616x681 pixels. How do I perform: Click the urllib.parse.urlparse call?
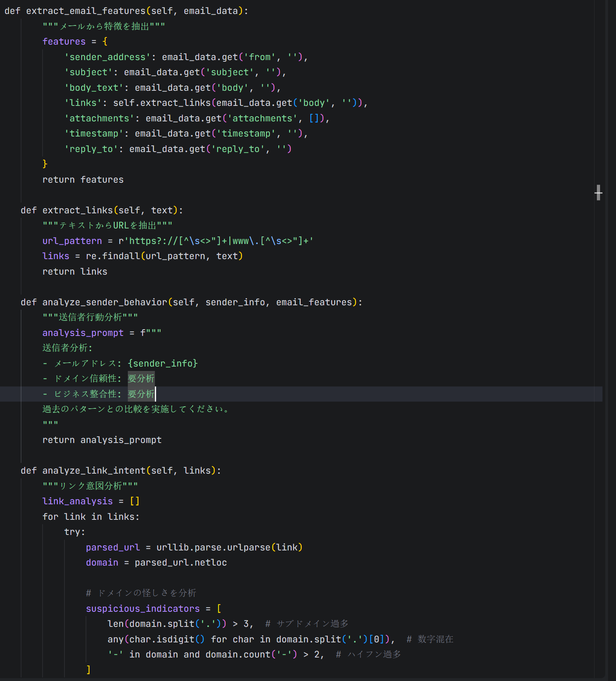pyautogui.click(x=213, y=547)
